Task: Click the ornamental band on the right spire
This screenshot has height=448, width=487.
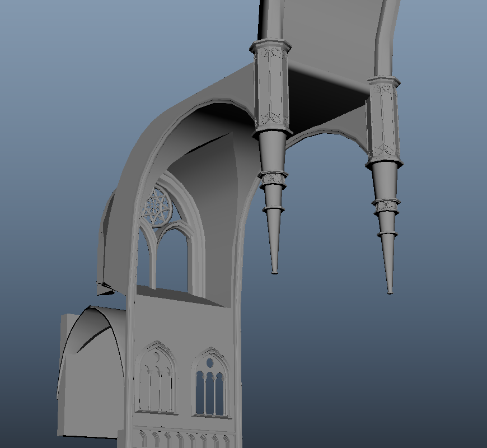Action: 387,206
